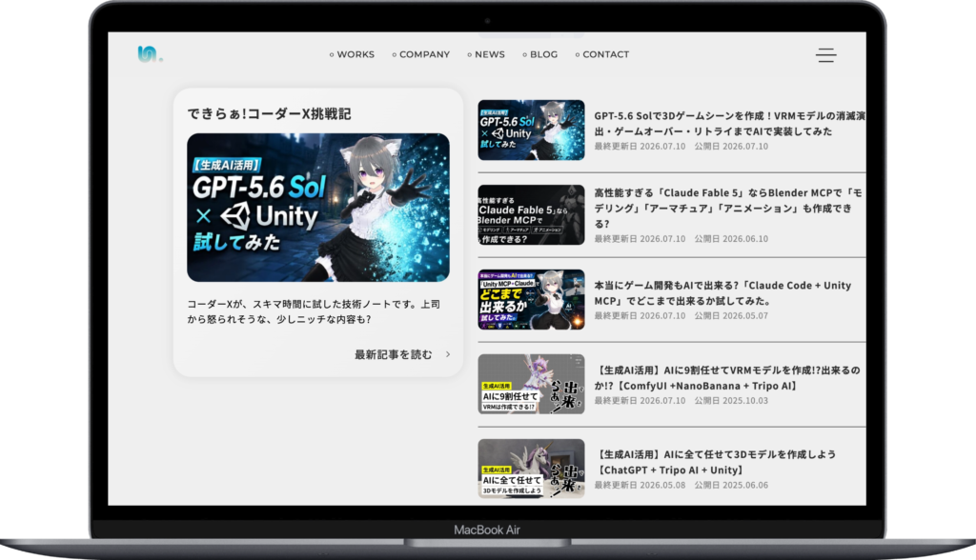
Task: Open the small GPT-5.6 Sol × Unity article thumbnail
Action: [x=531, y=130]
